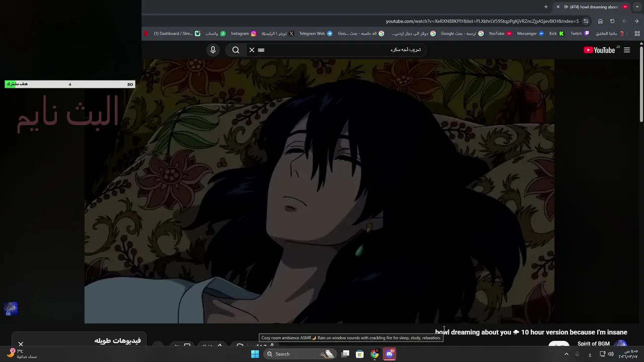Viewport: 644px width, 362px height.
Task: Expand the tab search dropdown arrow
Action: tap(637, 7)
